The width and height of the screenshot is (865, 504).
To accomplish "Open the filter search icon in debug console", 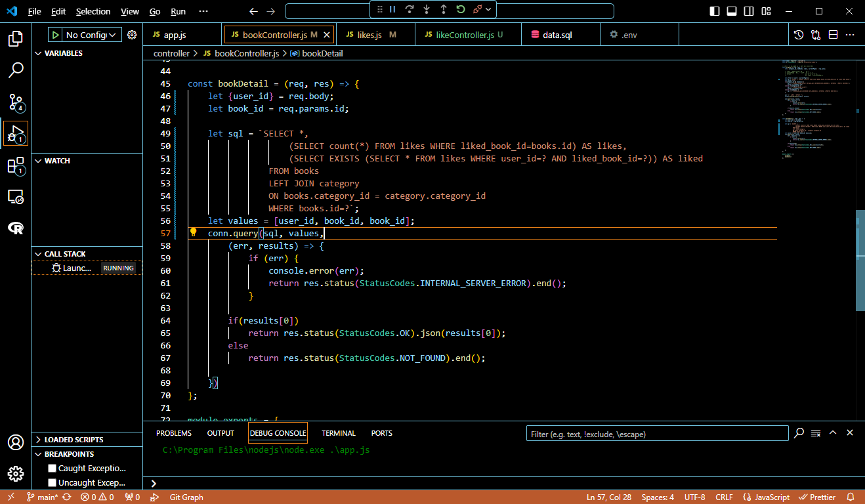I will tap(799, 433).
